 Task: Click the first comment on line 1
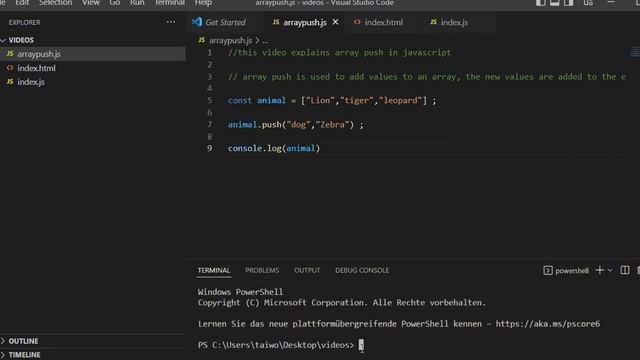pos(340,53)
